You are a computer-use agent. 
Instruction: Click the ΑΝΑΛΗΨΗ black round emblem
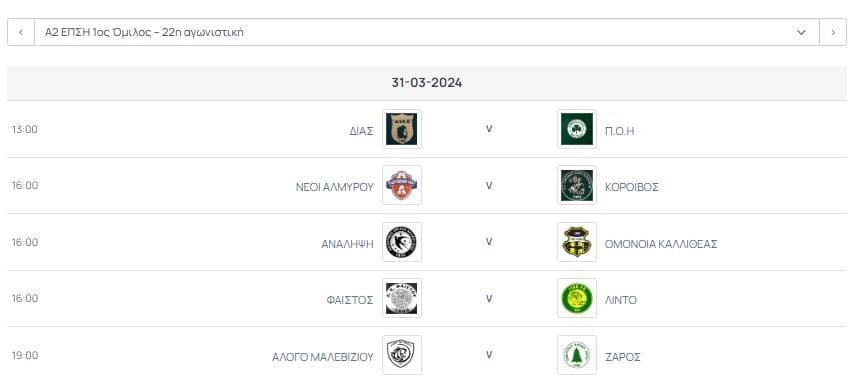402,242
